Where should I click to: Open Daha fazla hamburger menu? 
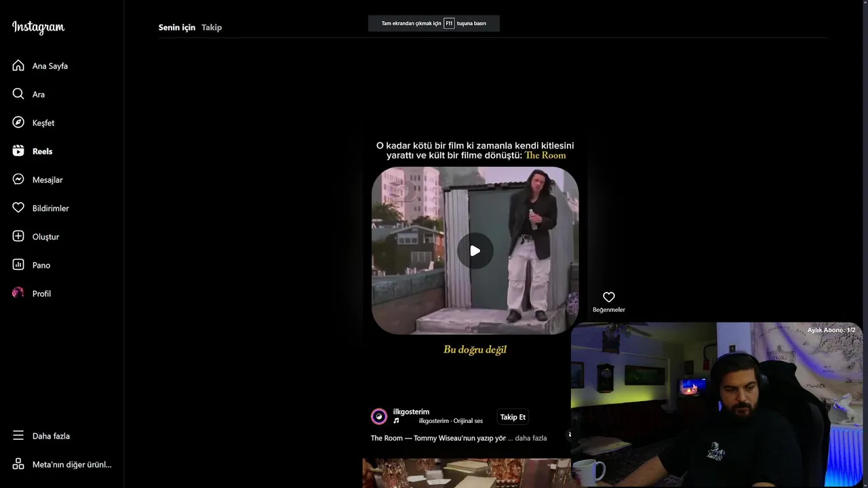(18, 436)
